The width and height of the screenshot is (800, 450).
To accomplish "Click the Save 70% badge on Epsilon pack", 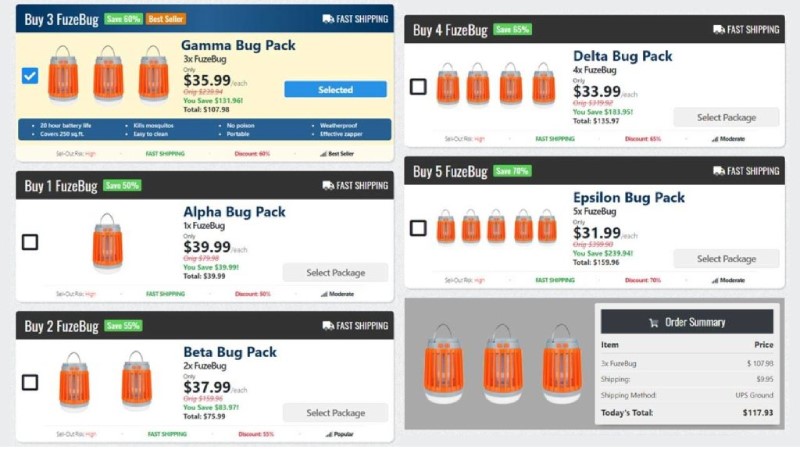I will [512, 171].
